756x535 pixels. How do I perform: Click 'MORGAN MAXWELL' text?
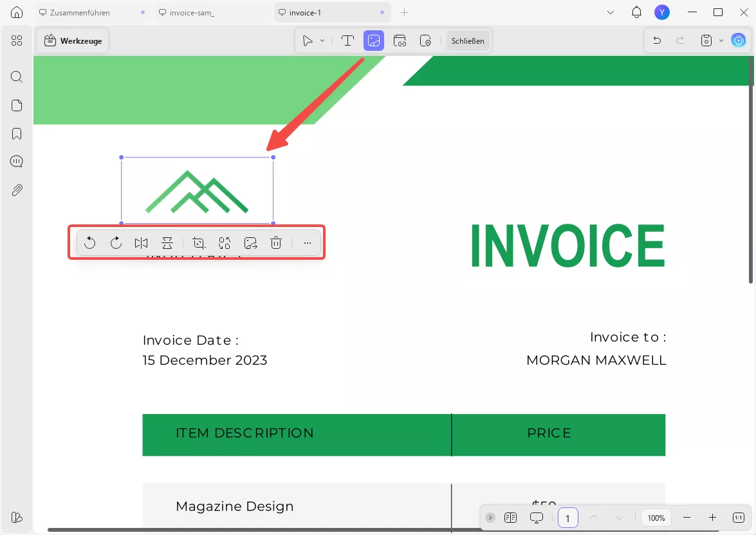point(596,360)
